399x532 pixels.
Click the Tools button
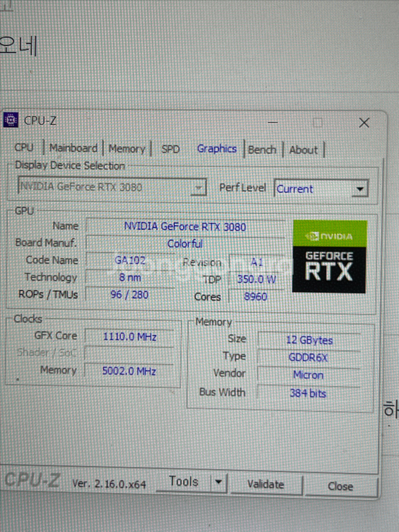pos(184,482)
